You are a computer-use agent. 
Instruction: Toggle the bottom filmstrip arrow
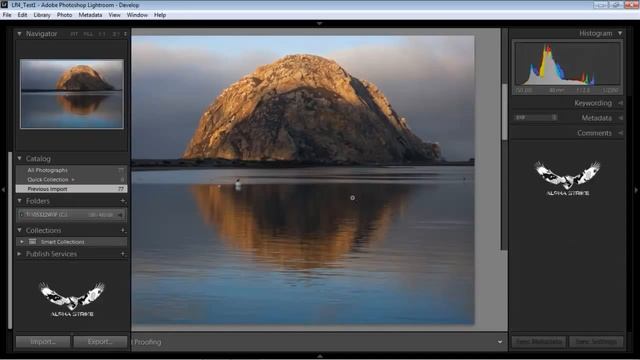pyautogui.click(x=320, y=356)
